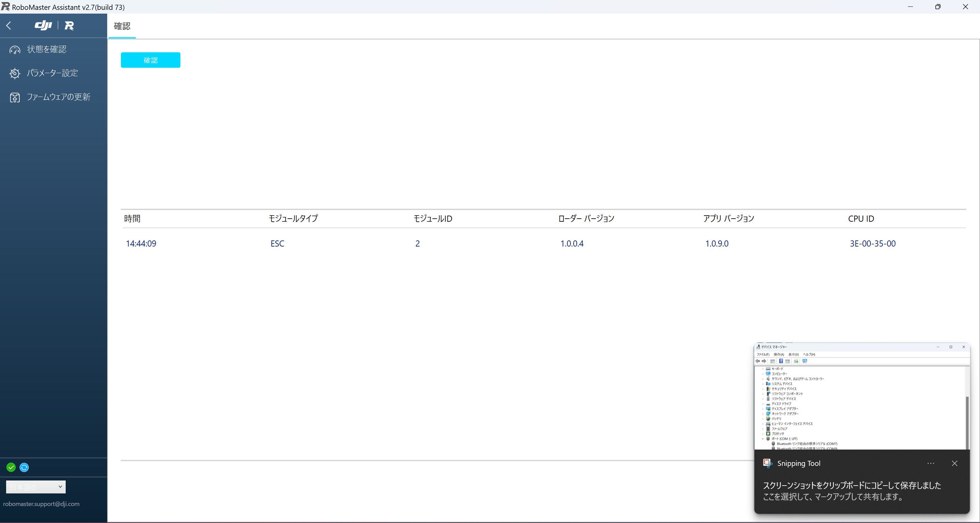Click the back arrow beside the DJI logo
The width and height of the screenshot is (980, 523).
9,26
